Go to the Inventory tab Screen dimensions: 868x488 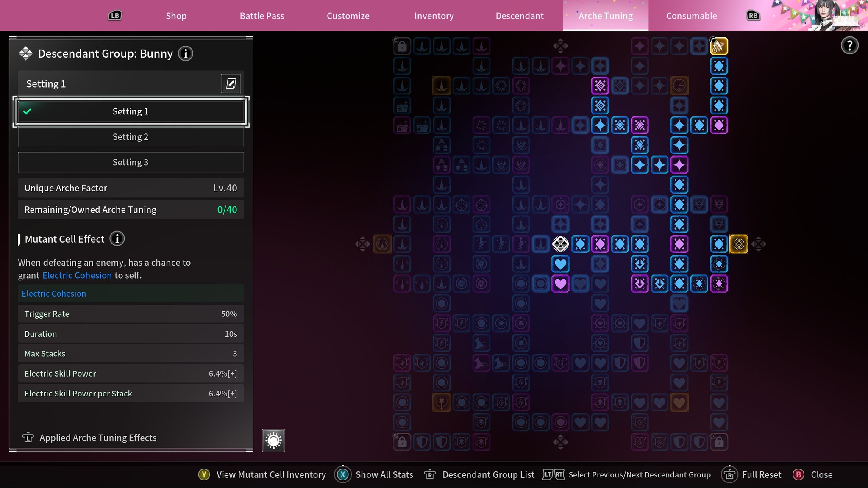pos(434,16)
